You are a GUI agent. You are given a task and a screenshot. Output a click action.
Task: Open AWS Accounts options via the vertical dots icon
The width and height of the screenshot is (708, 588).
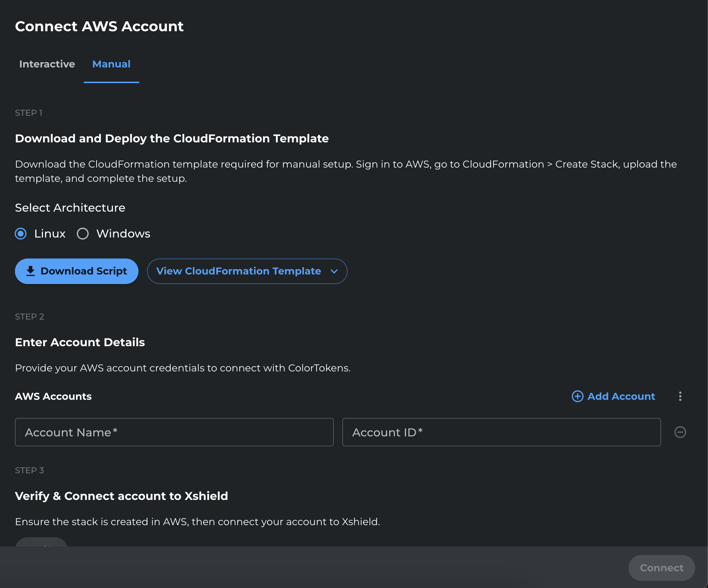coord(680,396)
